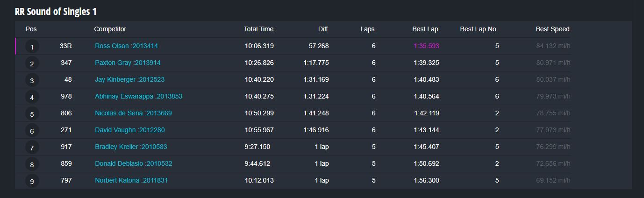644x198 pixels.
Task: Click the Best Speed column header
Action: (x=552, y=29)
